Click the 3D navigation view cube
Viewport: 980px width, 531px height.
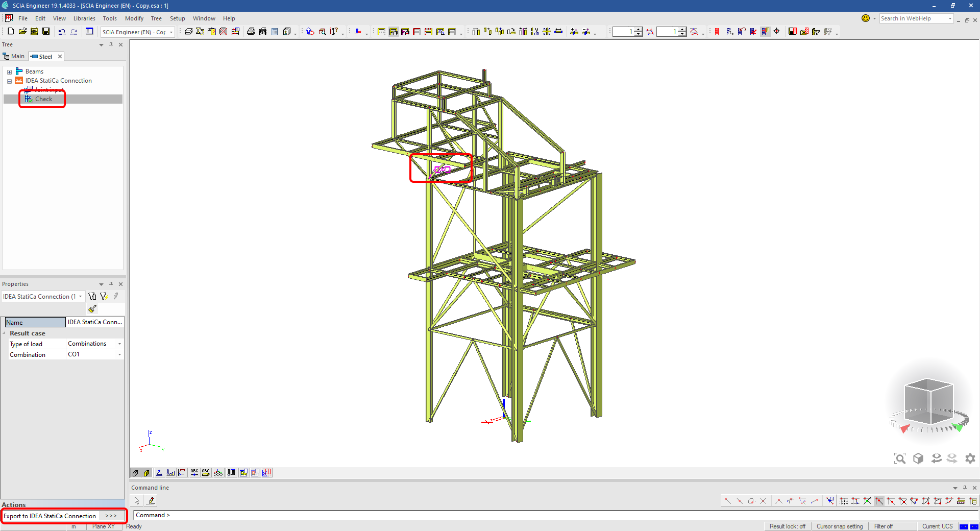tap(928, 402)
